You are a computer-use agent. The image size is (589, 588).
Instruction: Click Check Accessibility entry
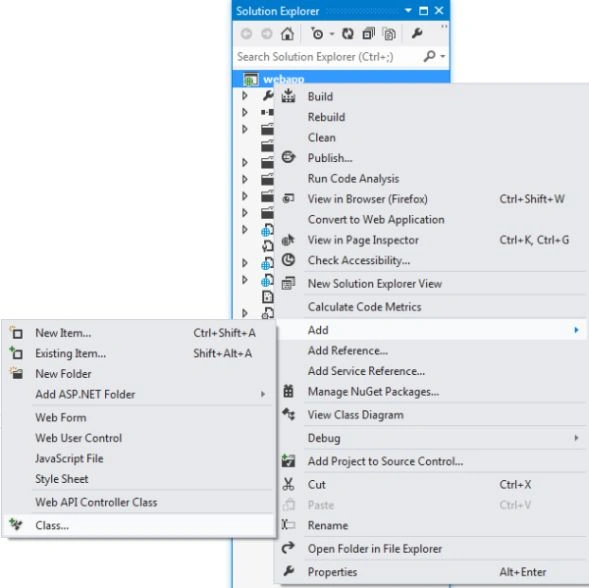tap(432, 260)
